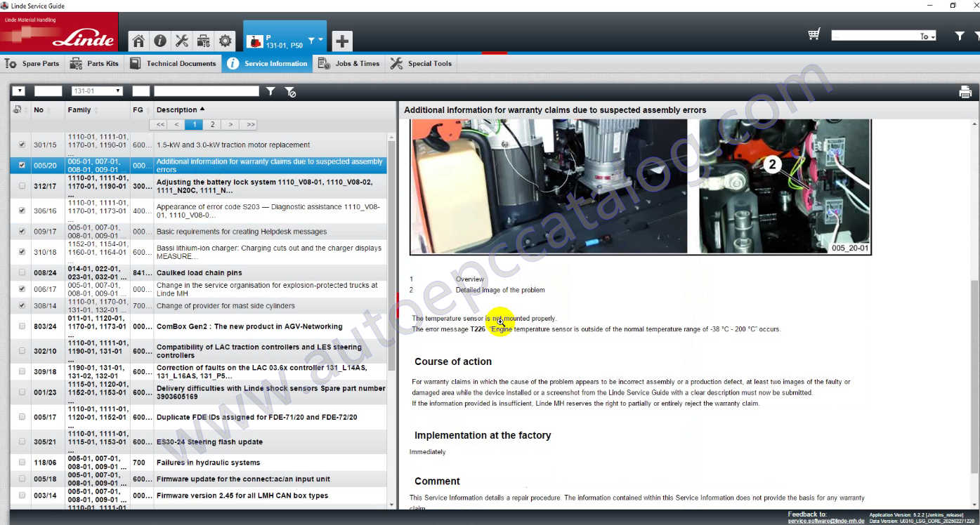This screenshot has width=980, height=525.
Task: Click the description filter text field
Action: click(x=207, y=91)
